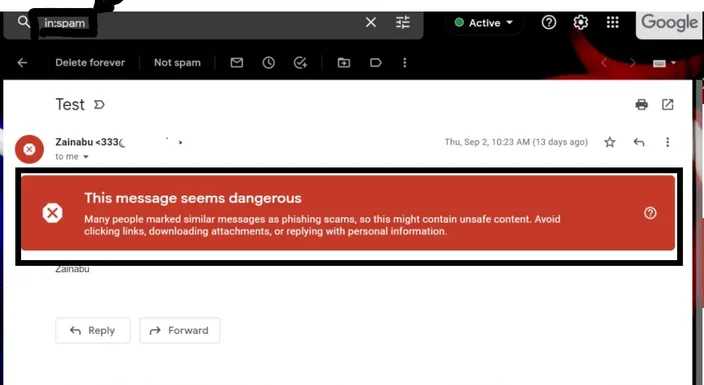Image resolution: width=704 pixels, height=385 pixels.
Task: Open search filter options
Action: pos(403,22)
